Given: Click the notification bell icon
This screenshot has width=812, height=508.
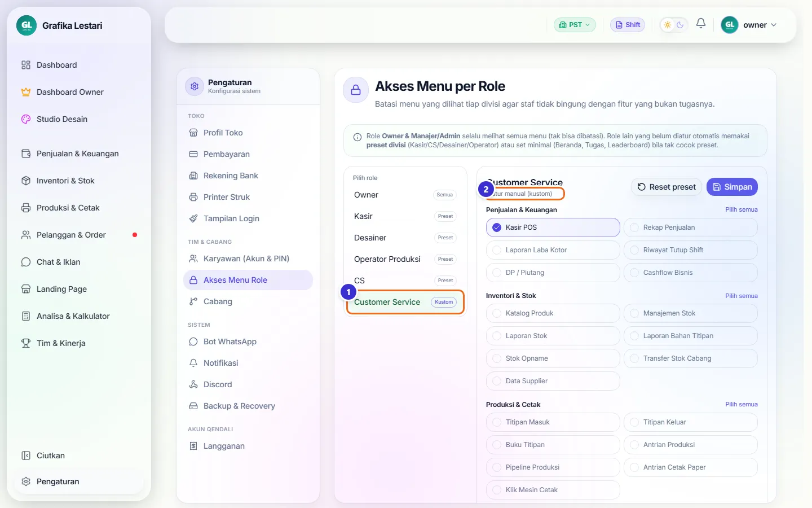Looking at the screenshot, I should click(701, 23).
